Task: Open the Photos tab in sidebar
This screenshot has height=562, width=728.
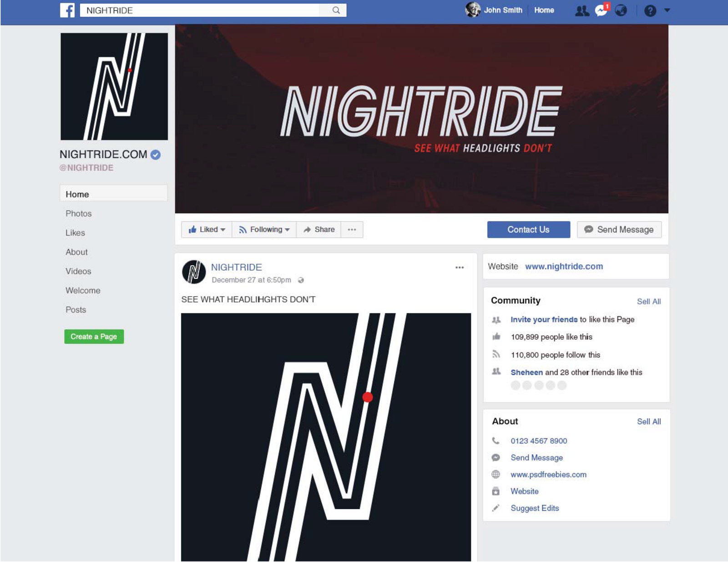Action: pos(79,214)
